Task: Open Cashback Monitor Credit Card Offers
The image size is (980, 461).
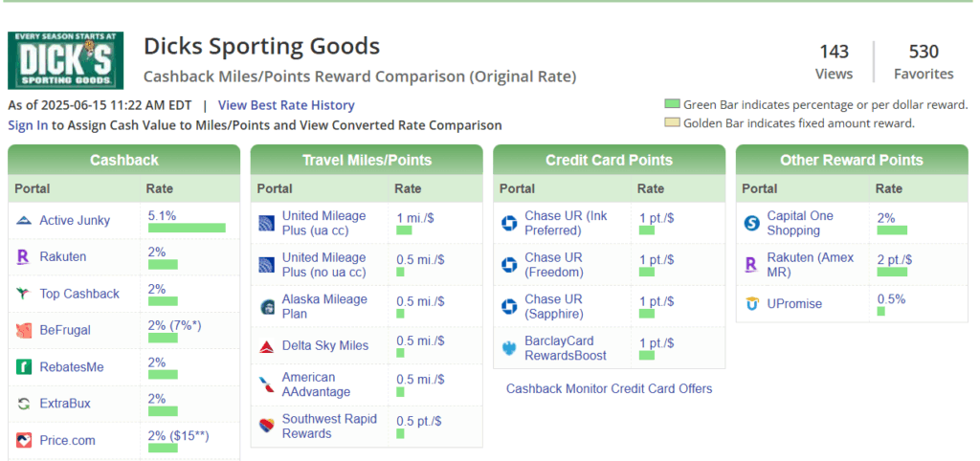Action: [609, 388]
